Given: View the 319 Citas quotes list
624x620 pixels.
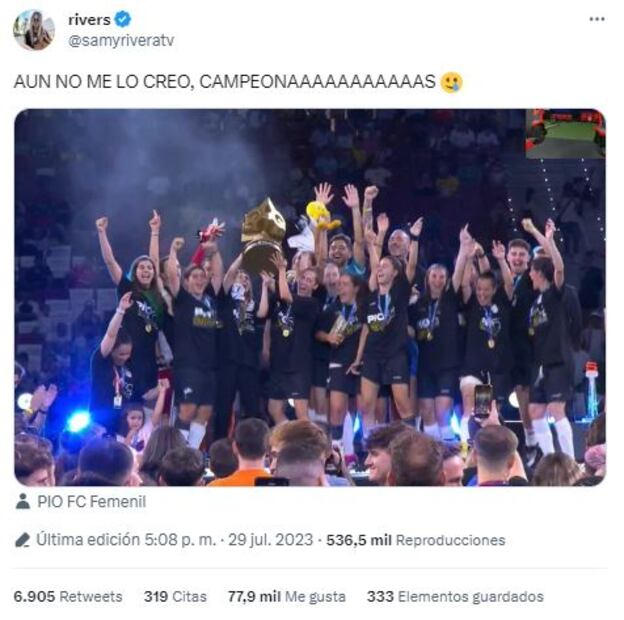Looking at the screenshot, I should pyautogui.click(x=176, y=597).
